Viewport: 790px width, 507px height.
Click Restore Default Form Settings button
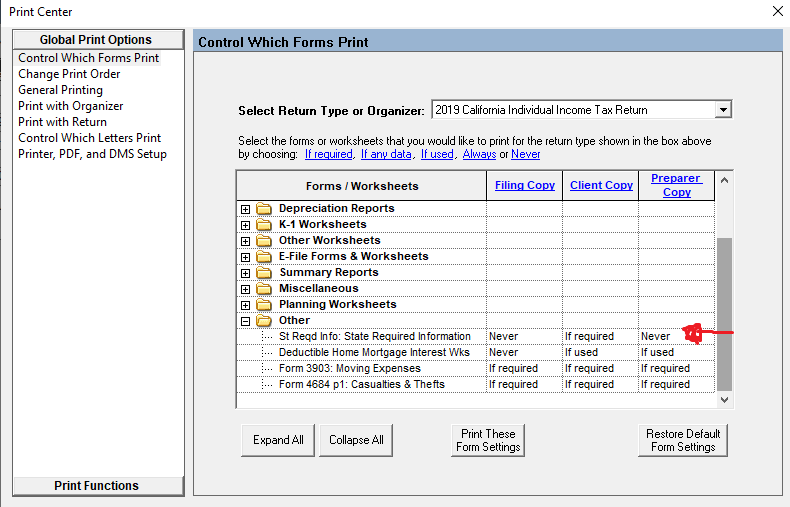tap(683, 440)
